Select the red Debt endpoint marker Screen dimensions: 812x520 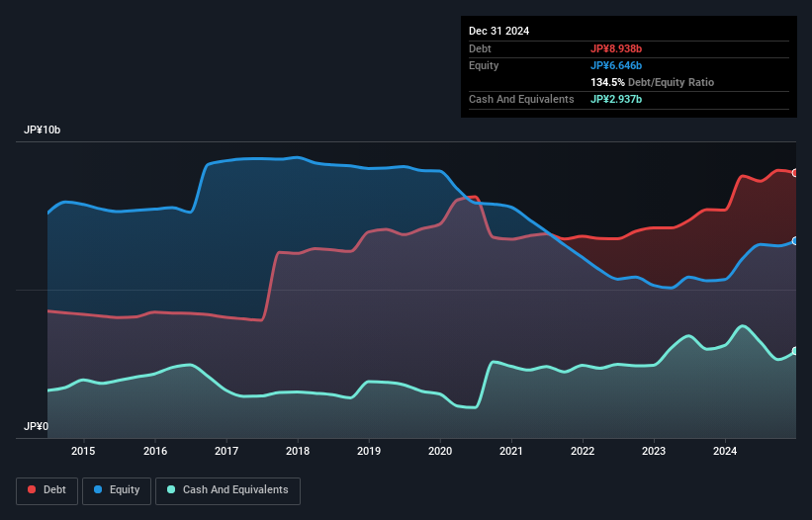[x=795, y=173]
